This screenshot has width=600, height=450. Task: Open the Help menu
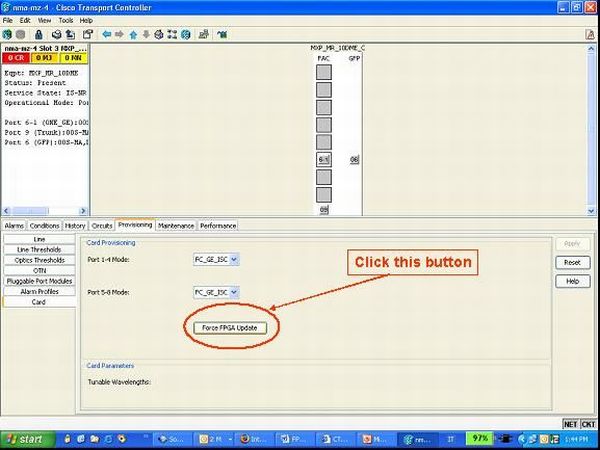(x=86, y=20)
